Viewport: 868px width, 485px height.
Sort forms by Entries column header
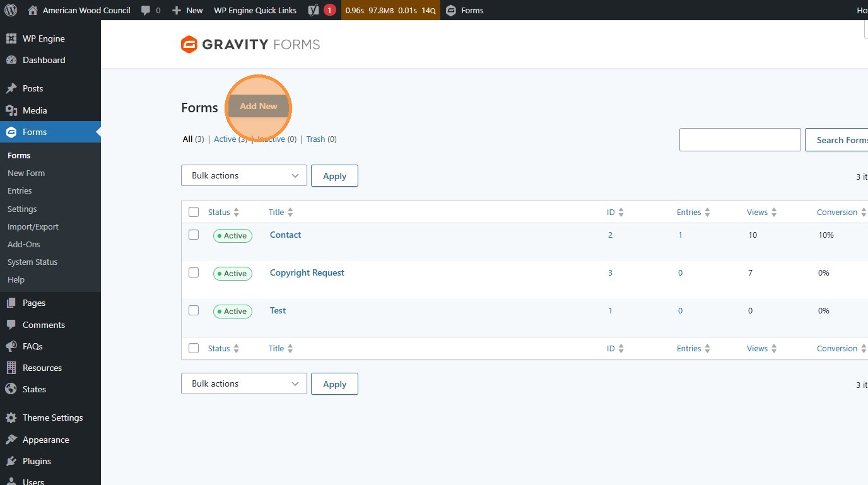[x=693, y=212]
